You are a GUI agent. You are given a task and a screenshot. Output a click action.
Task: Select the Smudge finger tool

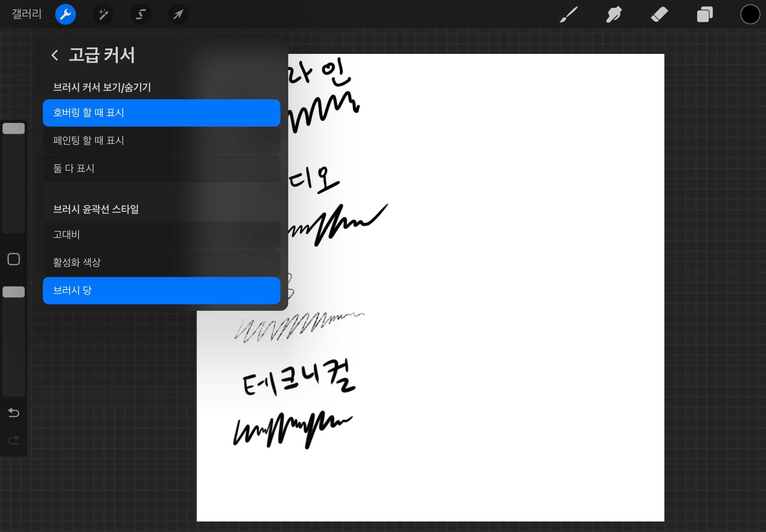pyautogui.click(x=613, y=14)
